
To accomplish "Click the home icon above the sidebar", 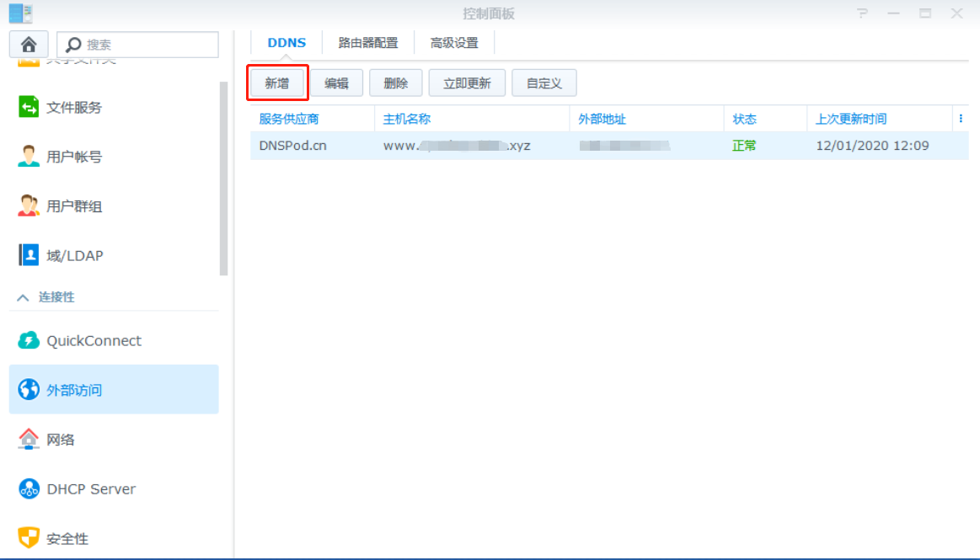I will (28, 44).
